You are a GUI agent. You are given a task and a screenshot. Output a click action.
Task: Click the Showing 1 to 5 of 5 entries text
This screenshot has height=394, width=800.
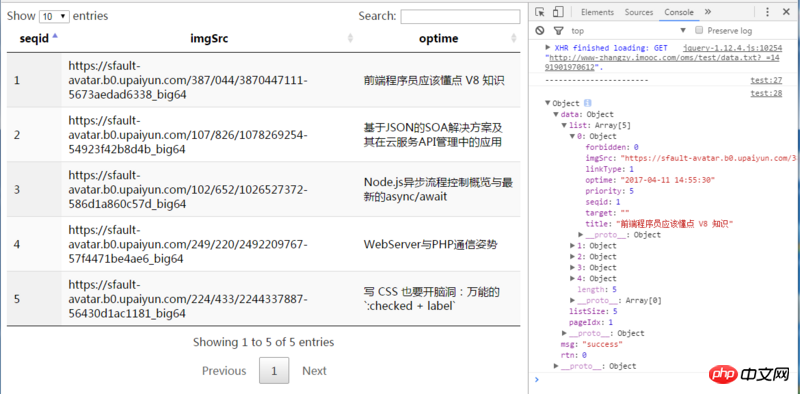pos(263,342)
